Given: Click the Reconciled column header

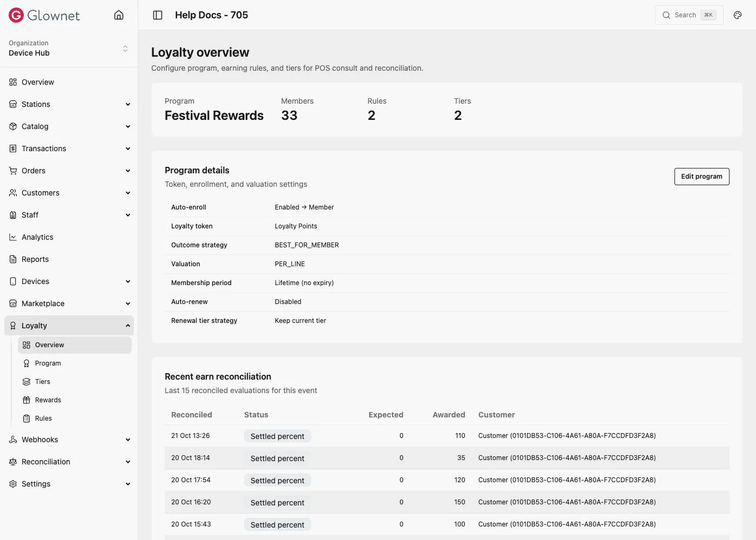Looking at the screenshot, I should [x=192, y=415].
